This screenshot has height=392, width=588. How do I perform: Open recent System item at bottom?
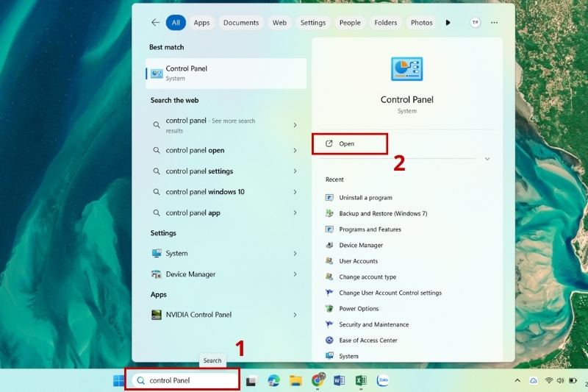(348, 356)
